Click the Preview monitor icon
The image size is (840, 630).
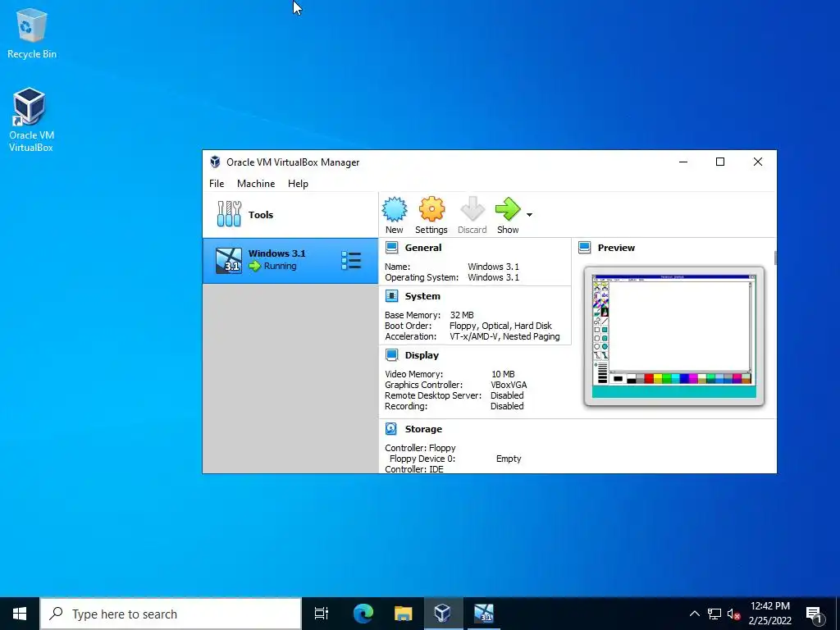click(x=585, y=248)
